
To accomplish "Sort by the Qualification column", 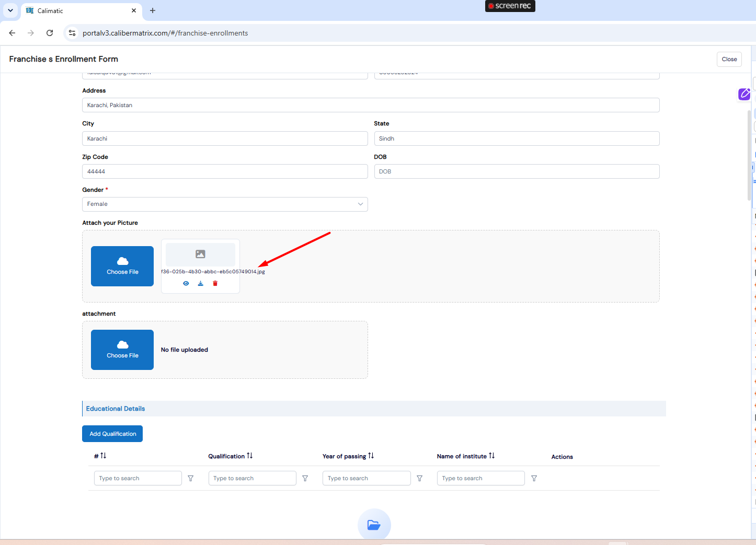I will [250, 456].
